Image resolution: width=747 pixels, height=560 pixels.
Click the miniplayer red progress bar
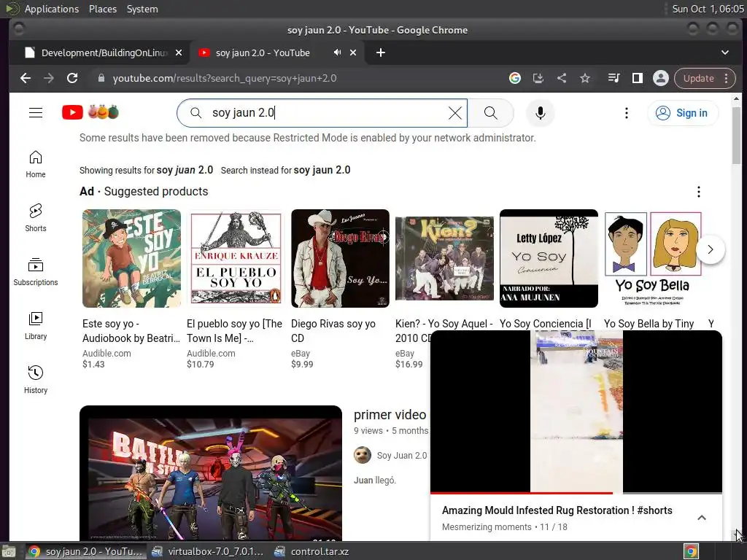(x=521, y=492)
